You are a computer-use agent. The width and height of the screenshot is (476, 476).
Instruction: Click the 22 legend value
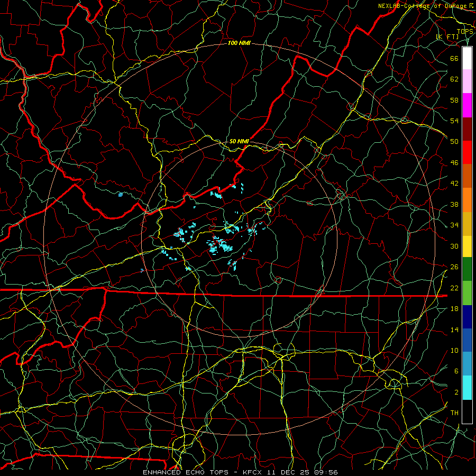coord(454,288)
